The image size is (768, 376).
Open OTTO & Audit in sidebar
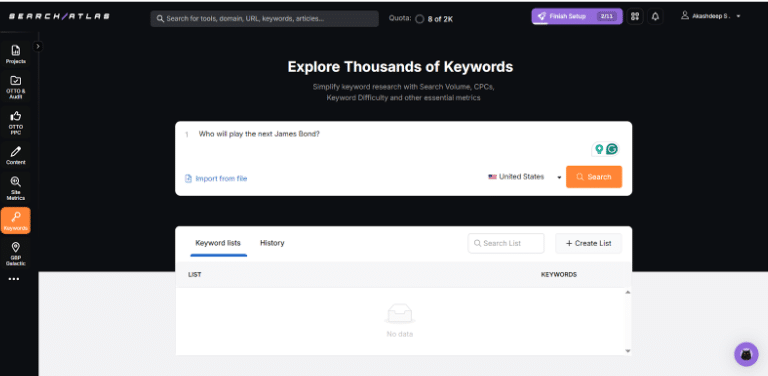[x=16, y=87]
